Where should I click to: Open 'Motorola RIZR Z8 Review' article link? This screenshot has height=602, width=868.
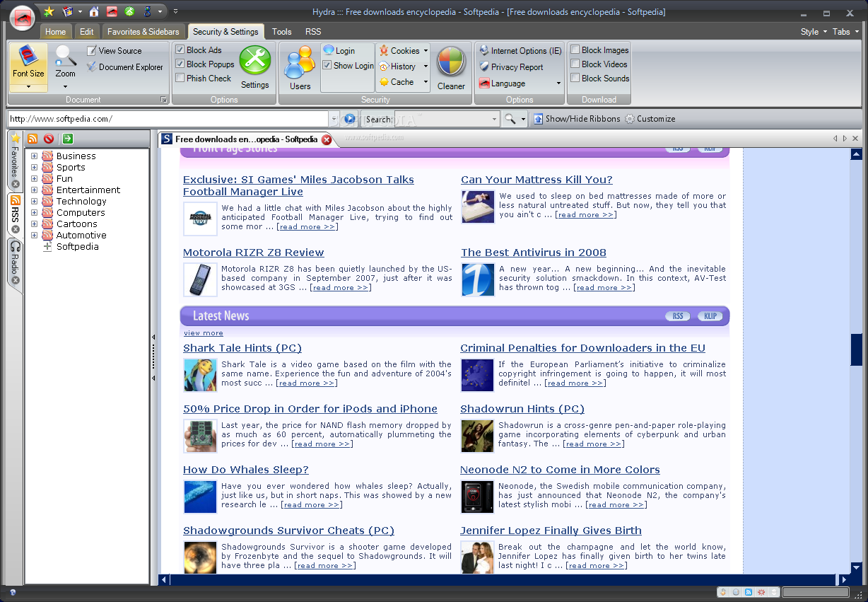coord(253,253)
